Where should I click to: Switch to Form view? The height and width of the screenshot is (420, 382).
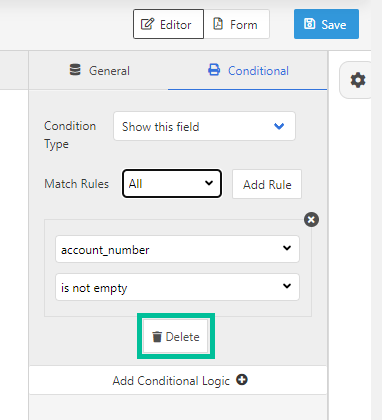tap(237, 24)
